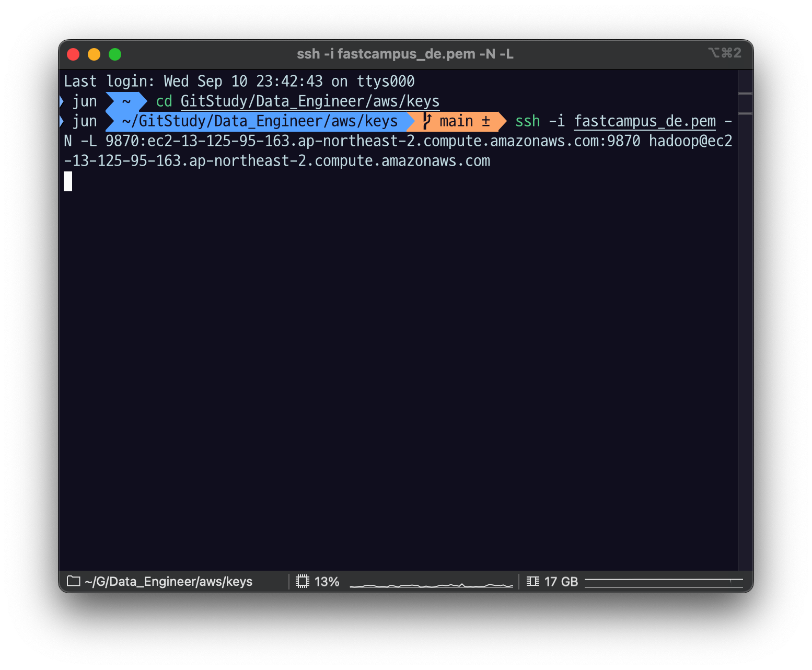
Task: Click the '17 GB' memory value
Action: [x=561, y=582]
